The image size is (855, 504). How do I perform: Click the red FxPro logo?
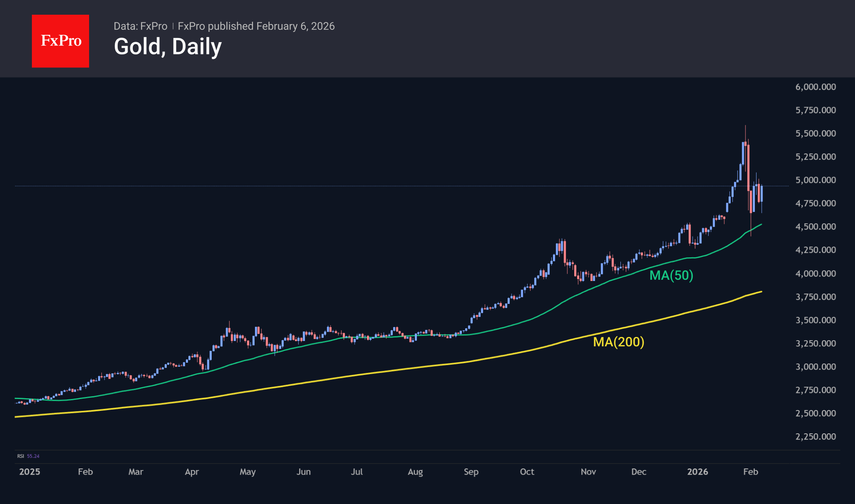tap(60, 41)
